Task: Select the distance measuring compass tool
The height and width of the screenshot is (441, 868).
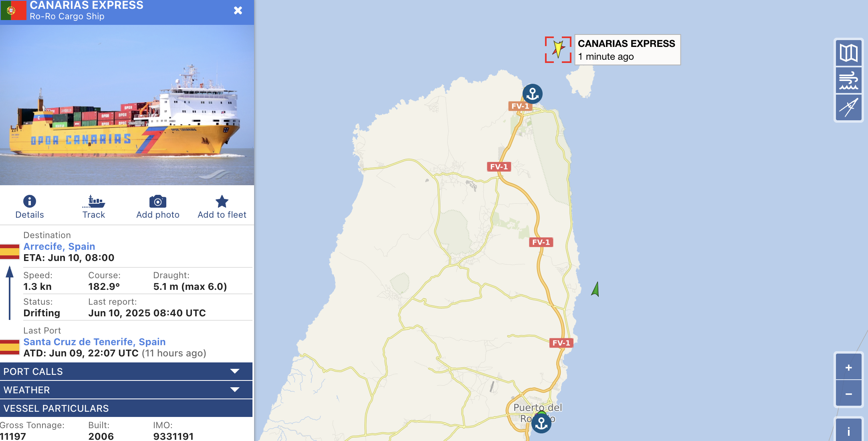Action: click(848, 107)
